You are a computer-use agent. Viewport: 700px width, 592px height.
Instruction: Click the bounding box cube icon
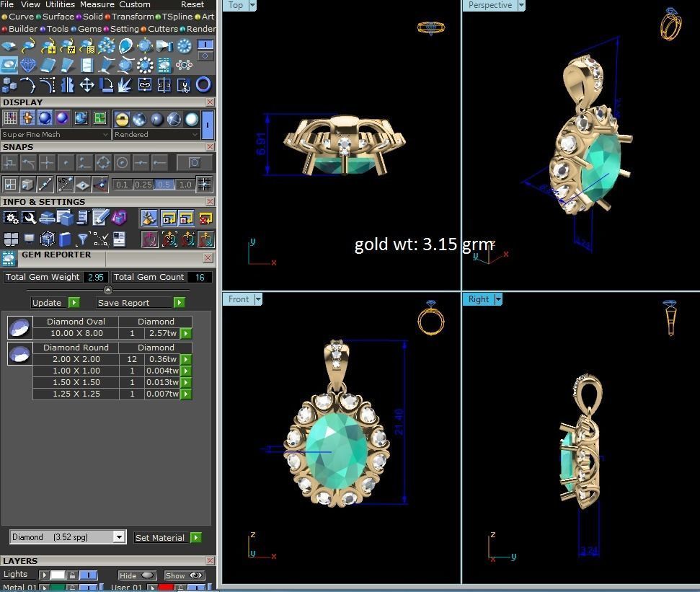pos(47,239)
